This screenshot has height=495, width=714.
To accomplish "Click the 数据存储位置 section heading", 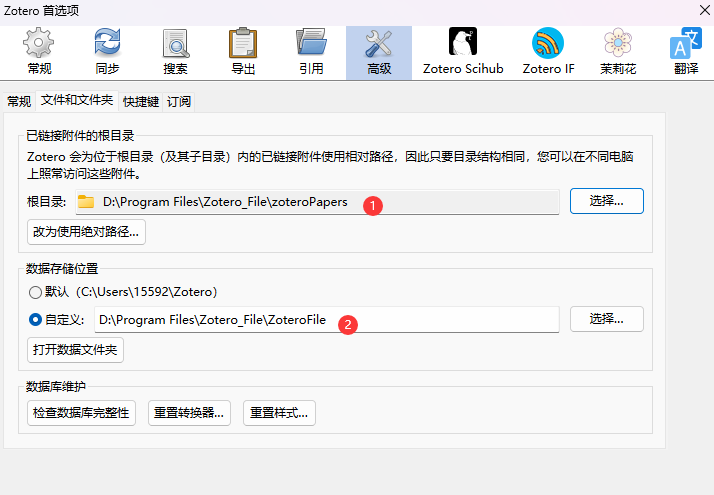I will tap(62, 269).
